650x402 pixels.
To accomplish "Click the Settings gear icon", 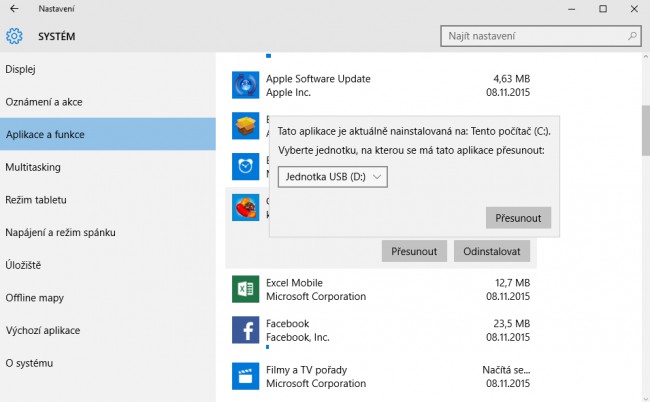I will [14, 36].
